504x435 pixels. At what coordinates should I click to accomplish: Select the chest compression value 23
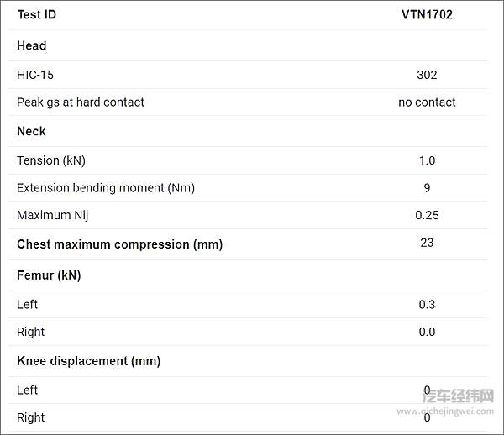(x=427, y=243)
